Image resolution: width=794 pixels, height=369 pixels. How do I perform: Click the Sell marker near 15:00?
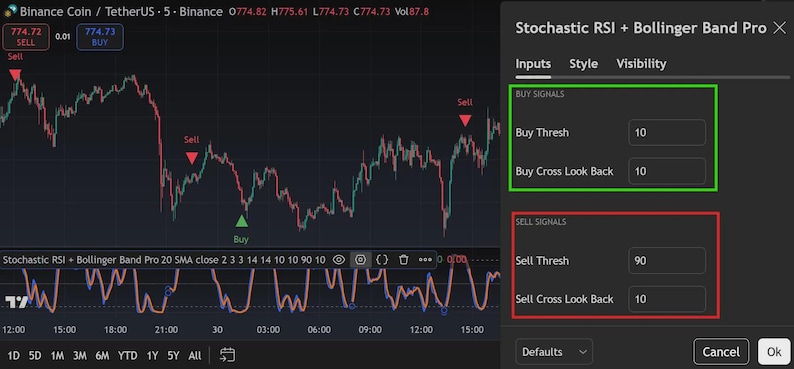[x=465, y=120]
